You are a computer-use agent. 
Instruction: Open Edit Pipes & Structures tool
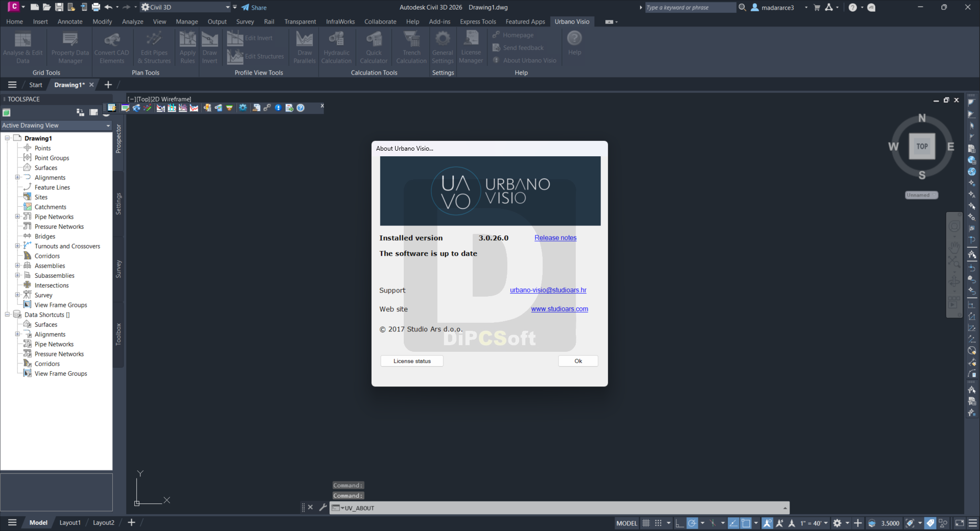point(154,47)
